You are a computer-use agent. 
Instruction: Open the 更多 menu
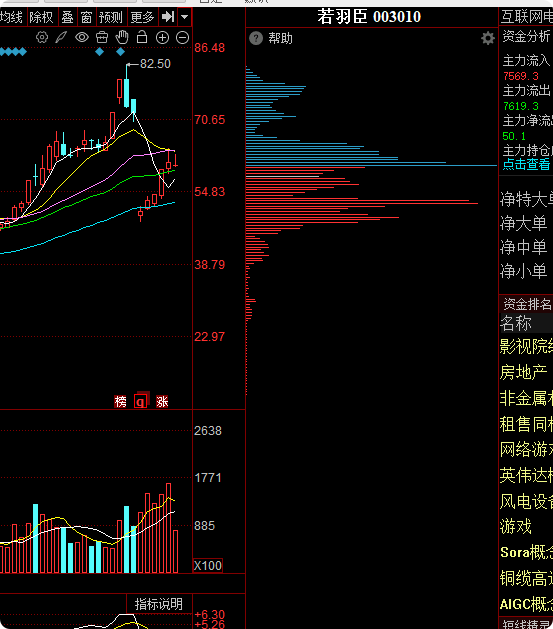click(142, 17)
